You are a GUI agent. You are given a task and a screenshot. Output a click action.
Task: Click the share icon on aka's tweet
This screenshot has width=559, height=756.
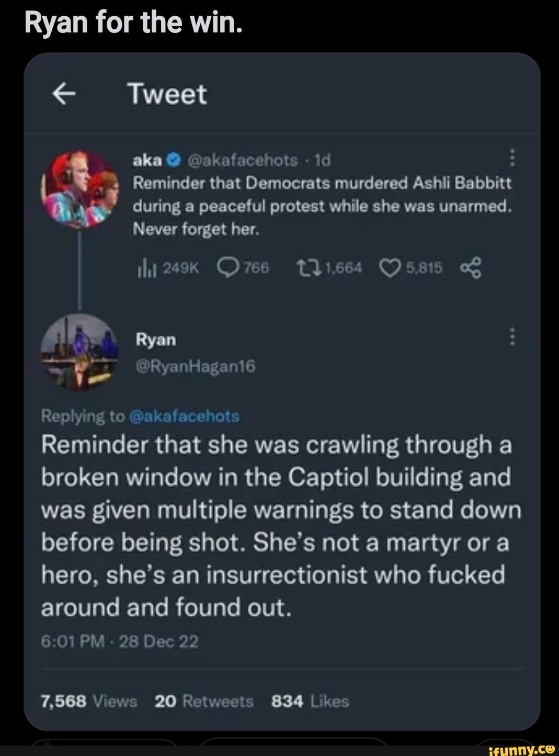pos(469,269)
